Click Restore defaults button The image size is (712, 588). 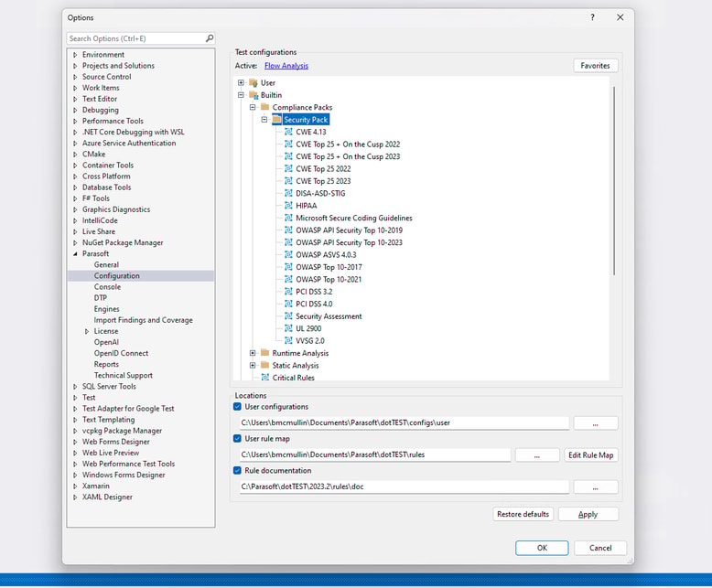pos(523,514)
